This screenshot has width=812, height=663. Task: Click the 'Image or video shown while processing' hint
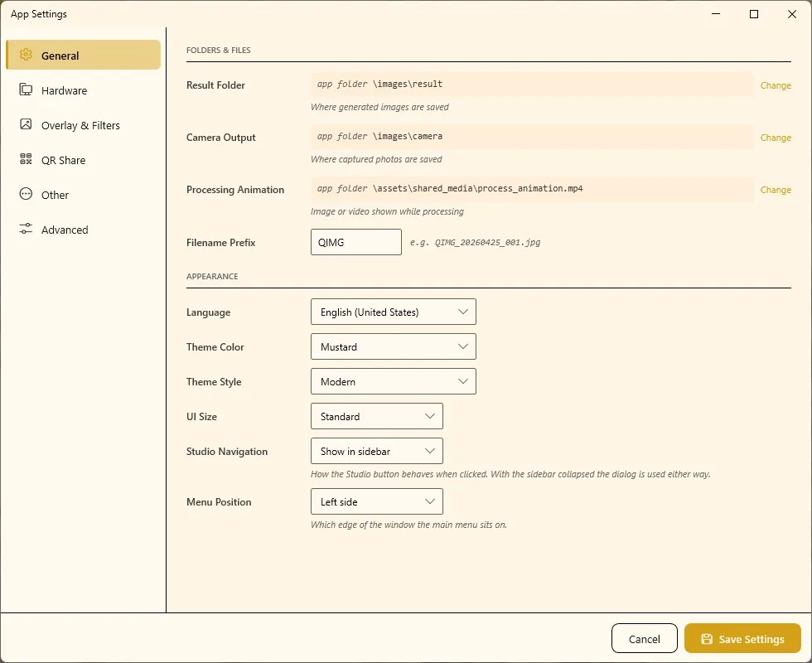(x=387, y=212)
